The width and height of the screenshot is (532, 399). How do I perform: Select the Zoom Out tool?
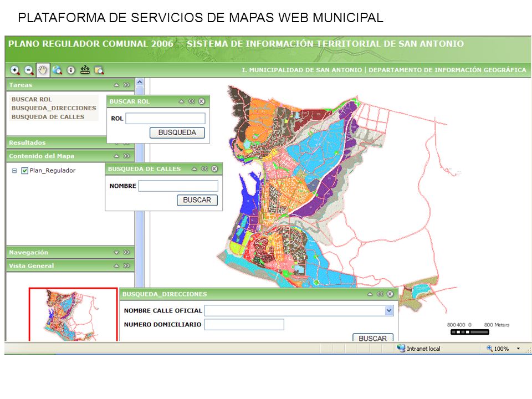[29, 70]
